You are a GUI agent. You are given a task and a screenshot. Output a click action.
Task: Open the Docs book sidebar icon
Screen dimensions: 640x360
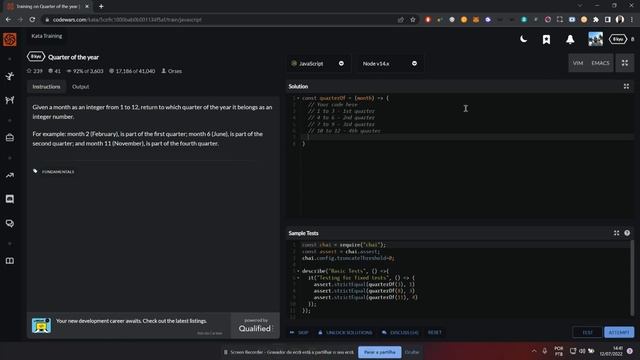point(10,261)
